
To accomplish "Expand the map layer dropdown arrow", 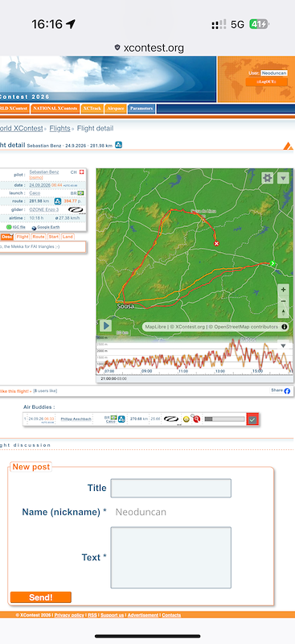I will (283, 178).
